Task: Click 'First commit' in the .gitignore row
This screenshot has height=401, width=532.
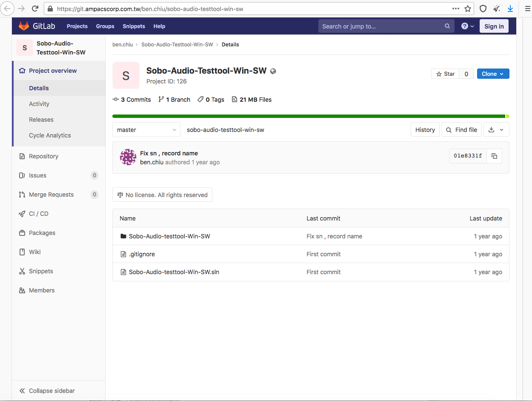Action: (323, 254)
